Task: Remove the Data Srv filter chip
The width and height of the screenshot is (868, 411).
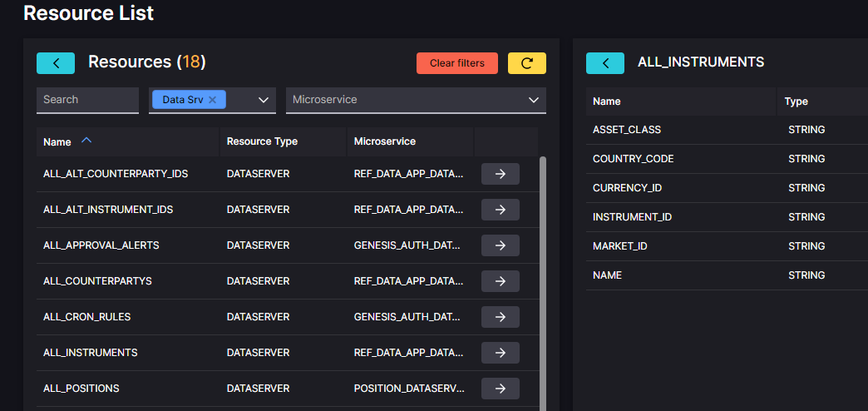Action: [x=212, y=101]
